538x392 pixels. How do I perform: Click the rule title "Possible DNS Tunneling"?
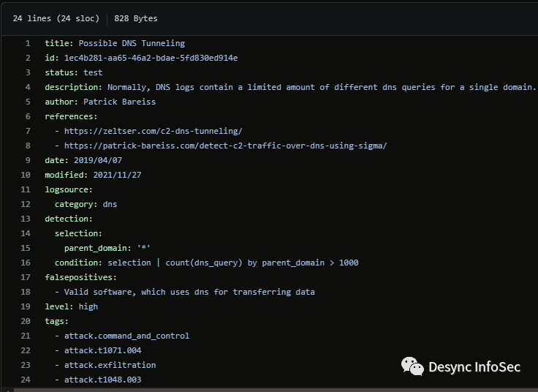click(132, 43)
